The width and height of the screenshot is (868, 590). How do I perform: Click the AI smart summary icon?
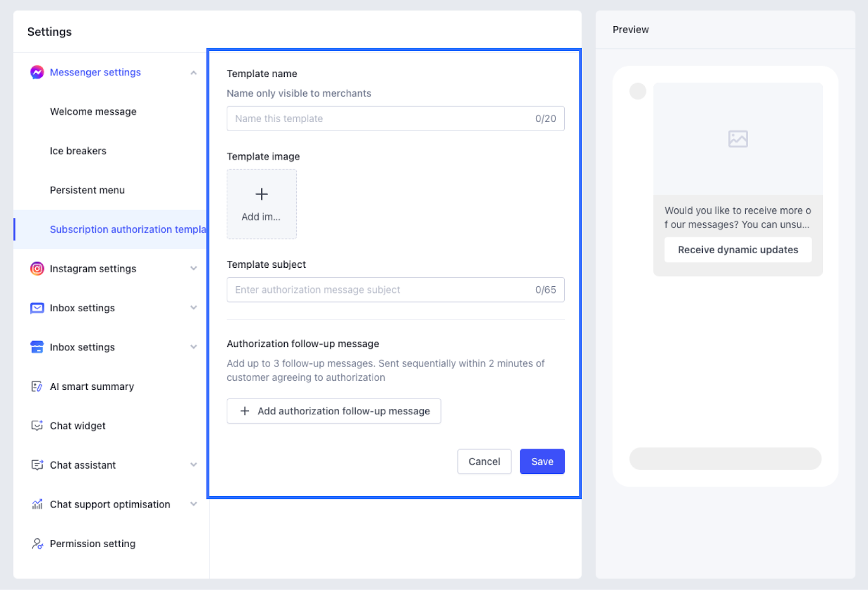(x=37, y=387)
